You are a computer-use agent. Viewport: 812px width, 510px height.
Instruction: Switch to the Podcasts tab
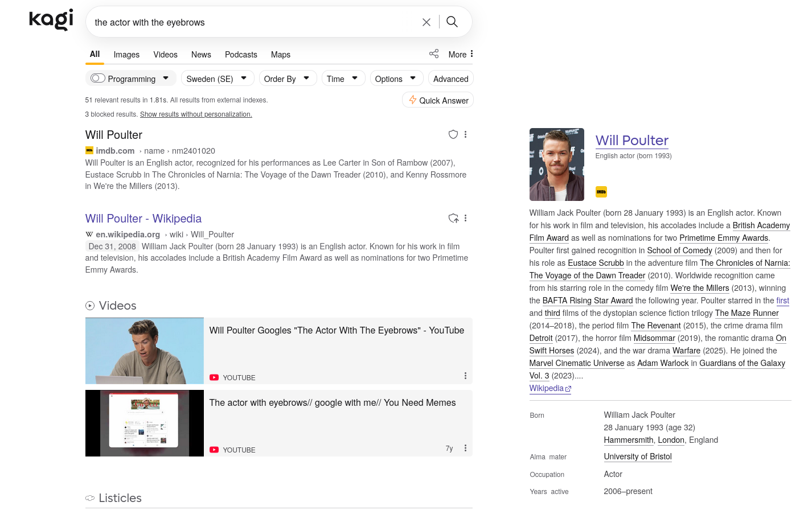pyautogui.click(x=241, y=55)
